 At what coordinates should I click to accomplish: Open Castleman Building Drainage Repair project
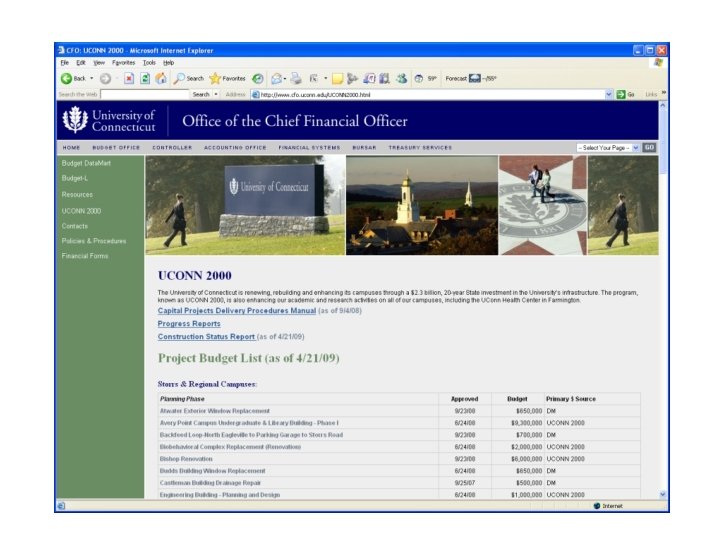(x=210, y=483)
